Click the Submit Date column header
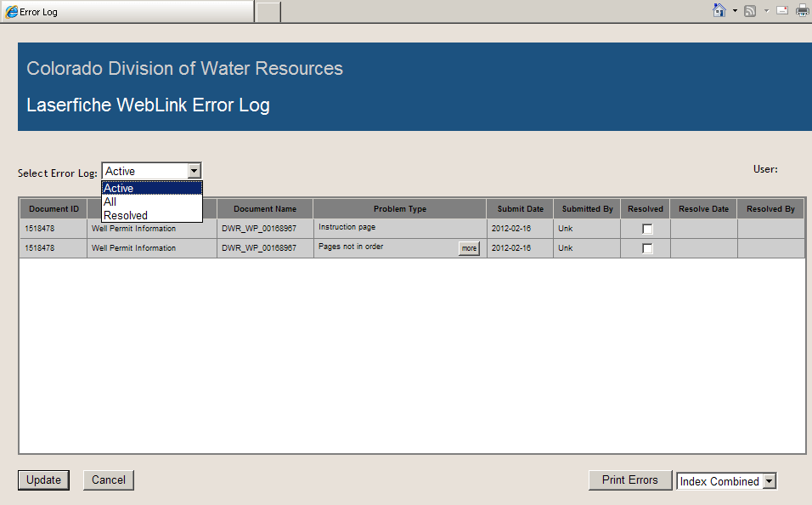 click(521, 209)
